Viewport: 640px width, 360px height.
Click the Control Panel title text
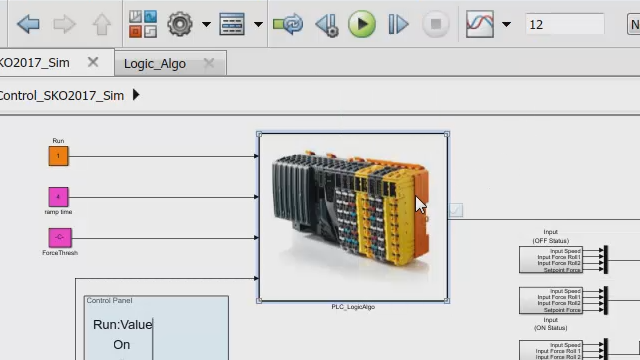[109, 300]
